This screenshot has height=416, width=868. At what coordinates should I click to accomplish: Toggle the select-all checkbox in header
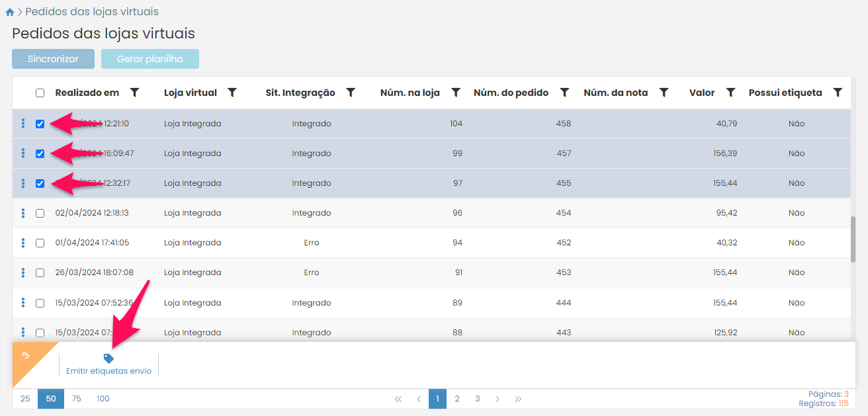pyautogui.click(x=40, y=93)
